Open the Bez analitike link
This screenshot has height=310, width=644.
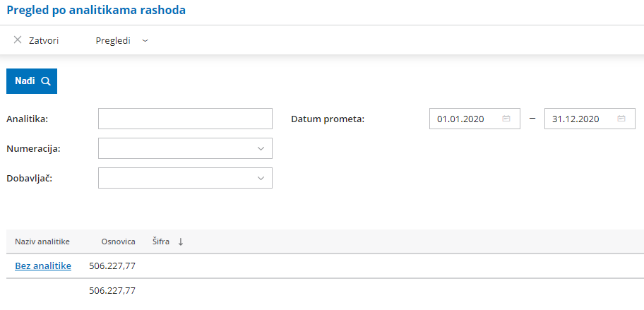pos(43,266)
